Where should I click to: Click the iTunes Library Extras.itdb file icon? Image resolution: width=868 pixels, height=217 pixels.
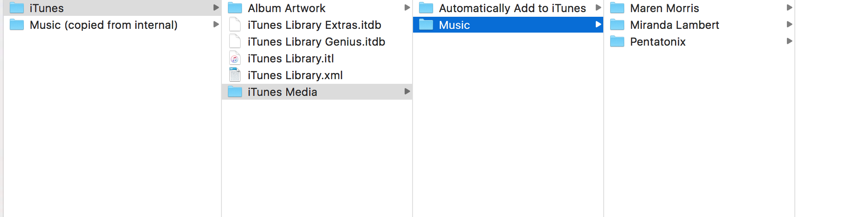[235, 25]
